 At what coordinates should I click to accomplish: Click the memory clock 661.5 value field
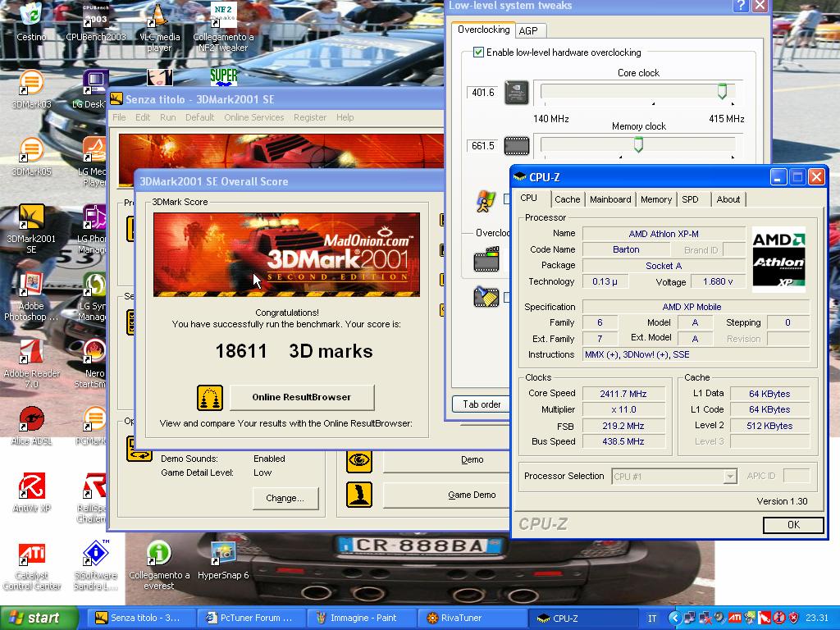[482, 146]
